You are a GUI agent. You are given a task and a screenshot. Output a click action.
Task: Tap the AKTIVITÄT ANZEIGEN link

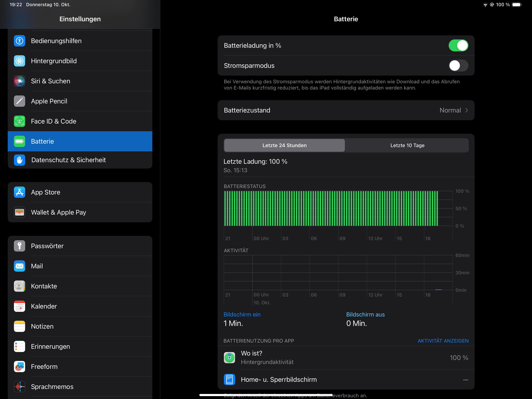pyautogui.click(x=443, y=341)
